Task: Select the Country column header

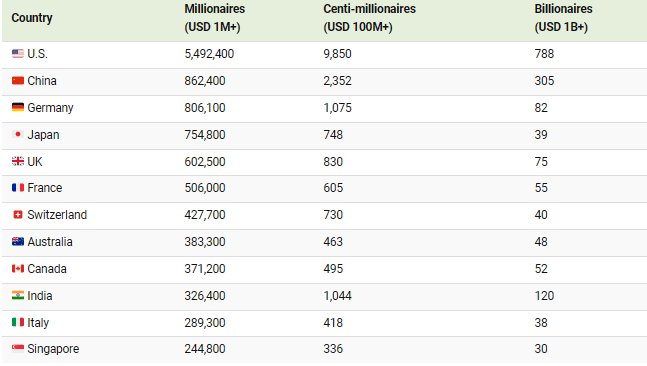Action: coord(32,18)
